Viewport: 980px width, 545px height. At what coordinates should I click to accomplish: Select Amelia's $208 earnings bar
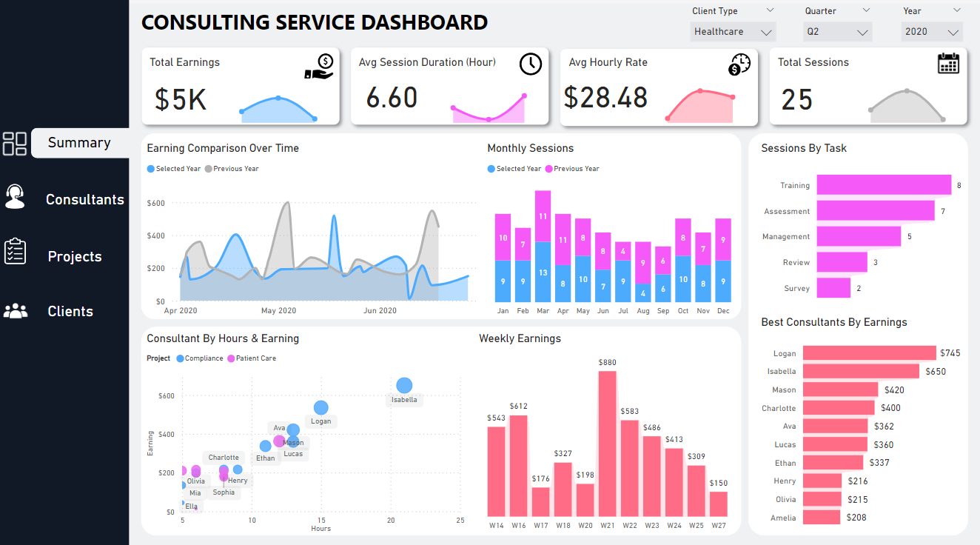click(822, 518)
